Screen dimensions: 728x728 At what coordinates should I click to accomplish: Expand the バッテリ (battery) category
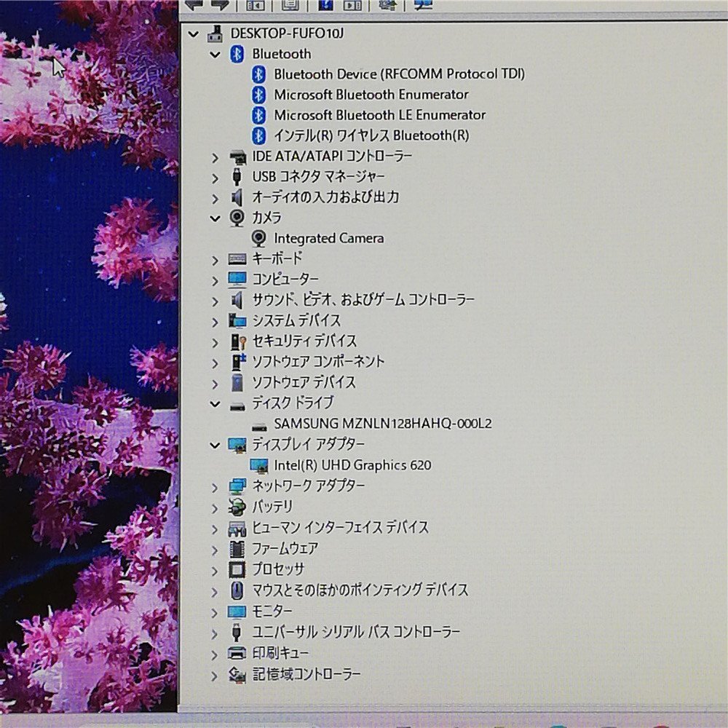coord(214,507)
